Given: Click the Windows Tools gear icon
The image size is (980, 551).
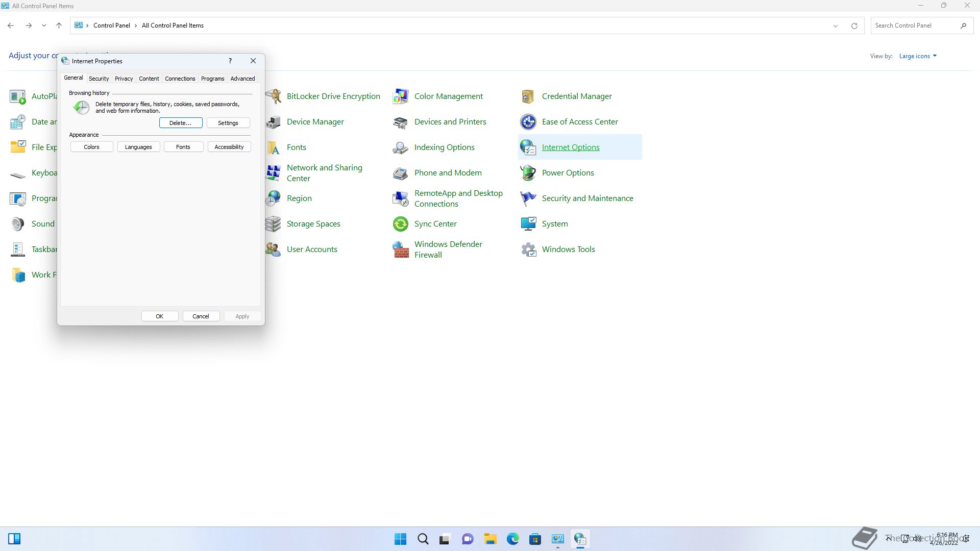Looking at the screenshot, I should 528,249.
